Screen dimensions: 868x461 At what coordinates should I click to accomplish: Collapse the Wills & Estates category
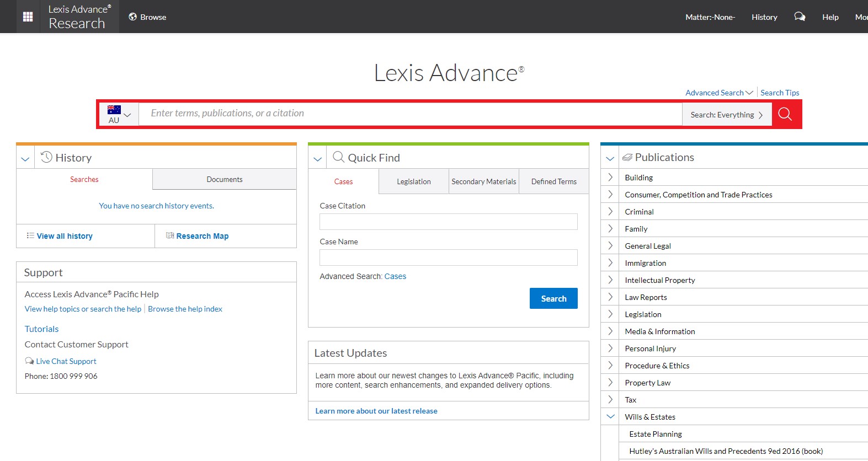(610, 416)
